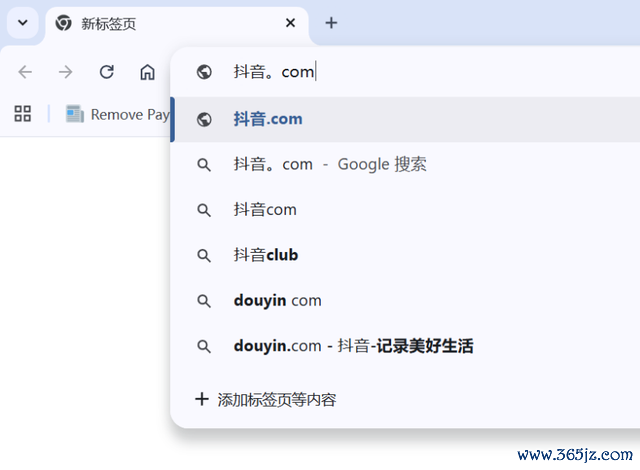
Task: Click globe icon in the address bar
Action: [204, 72]
